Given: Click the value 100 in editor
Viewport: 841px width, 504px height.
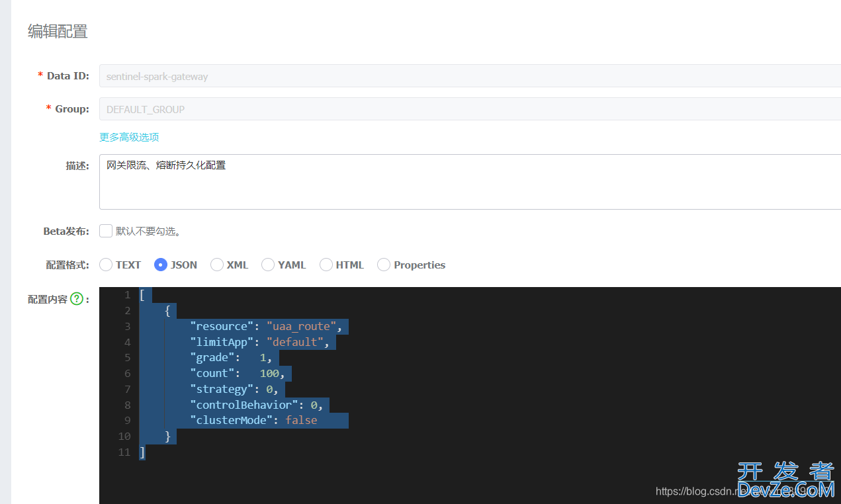Looking at the screenshot, I should 269,374.
